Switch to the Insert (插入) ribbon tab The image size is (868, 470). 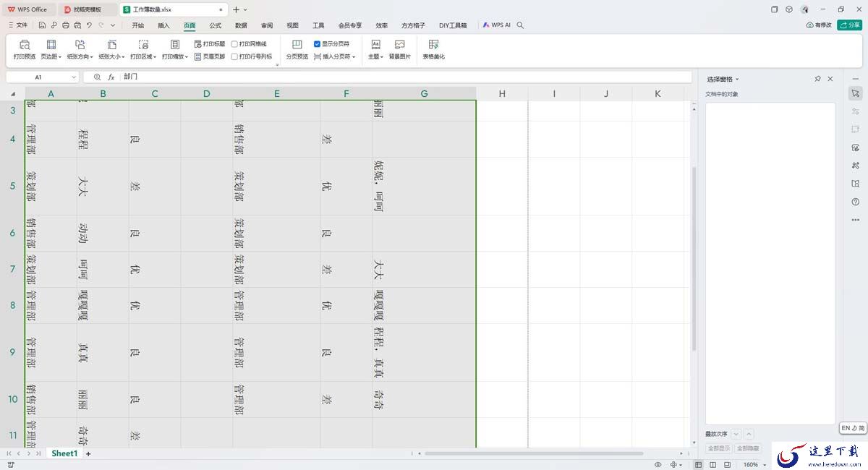click(163, 25)
